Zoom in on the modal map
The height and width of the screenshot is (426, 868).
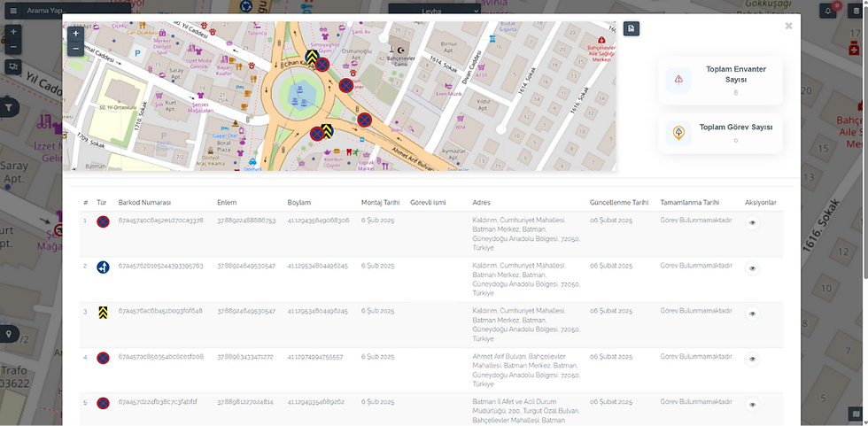click(x=76, y=34)
